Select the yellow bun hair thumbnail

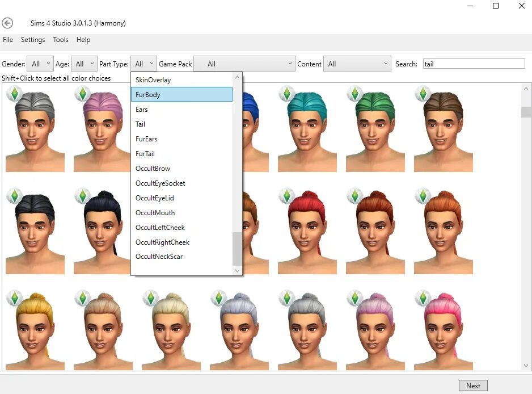(35, 330)
